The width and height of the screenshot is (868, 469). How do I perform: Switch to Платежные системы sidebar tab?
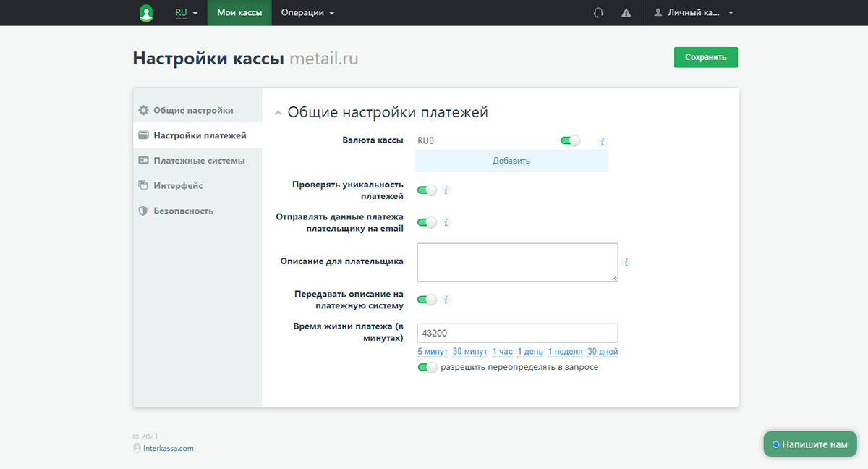coord(198,161)
